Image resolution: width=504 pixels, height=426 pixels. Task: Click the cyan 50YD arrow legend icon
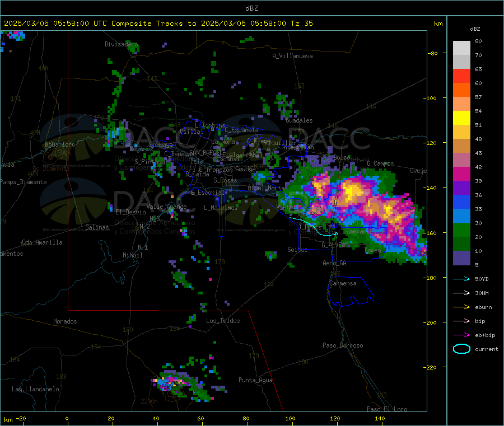pos(461,279)
